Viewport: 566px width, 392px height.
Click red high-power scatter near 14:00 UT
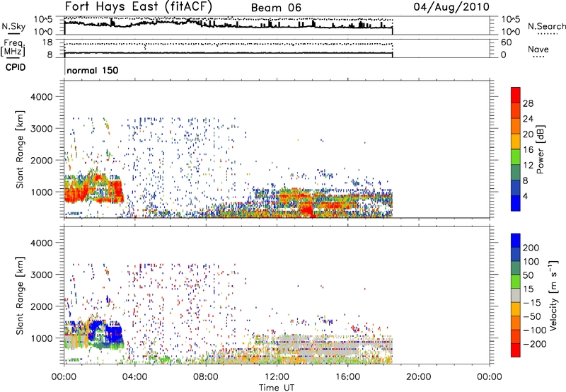307,209
